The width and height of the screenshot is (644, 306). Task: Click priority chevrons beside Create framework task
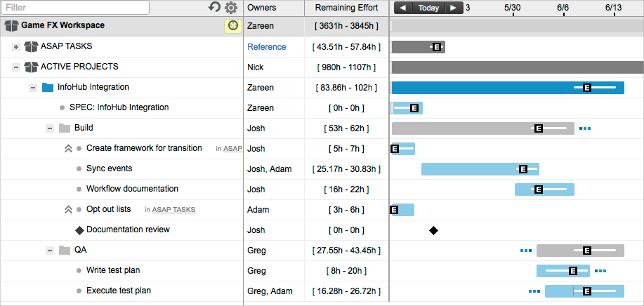(x=68, y=149)
